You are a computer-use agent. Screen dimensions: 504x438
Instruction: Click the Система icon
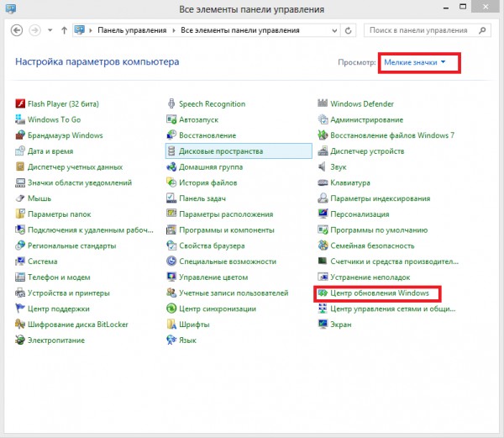pos(20,261)
